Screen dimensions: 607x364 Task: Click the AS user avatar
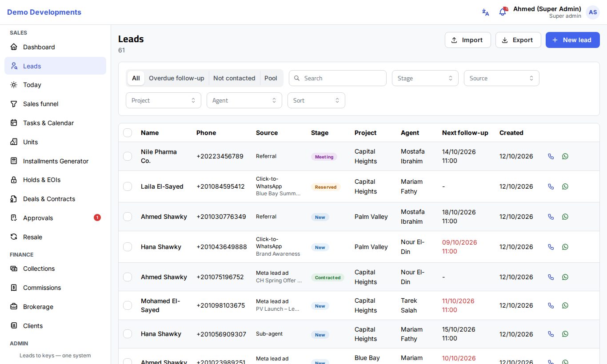coord(593,12)
